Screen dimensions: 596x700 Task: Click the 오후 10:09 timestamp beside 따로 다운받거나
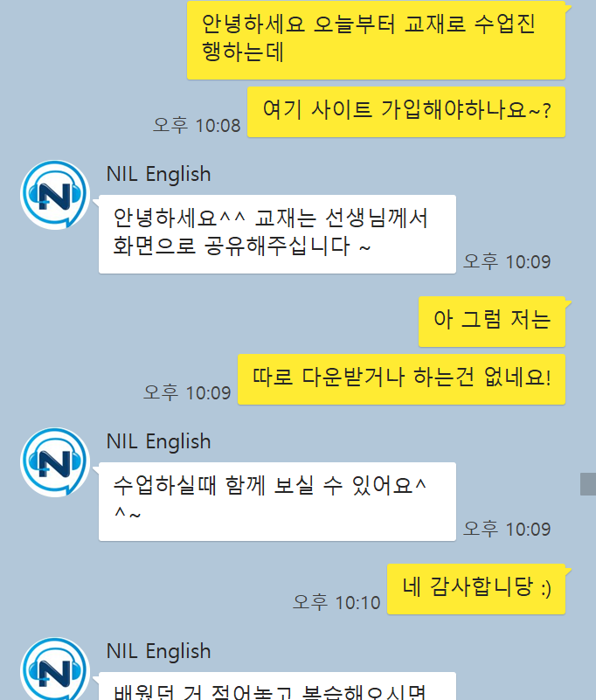(x=187, y=393)
